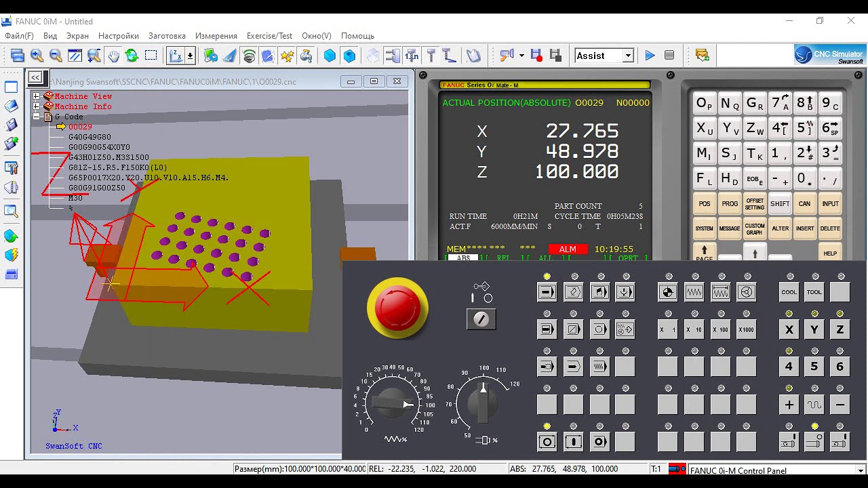
Task: Open the axis view dropdown arrow
Action: (x=191, y=56)
